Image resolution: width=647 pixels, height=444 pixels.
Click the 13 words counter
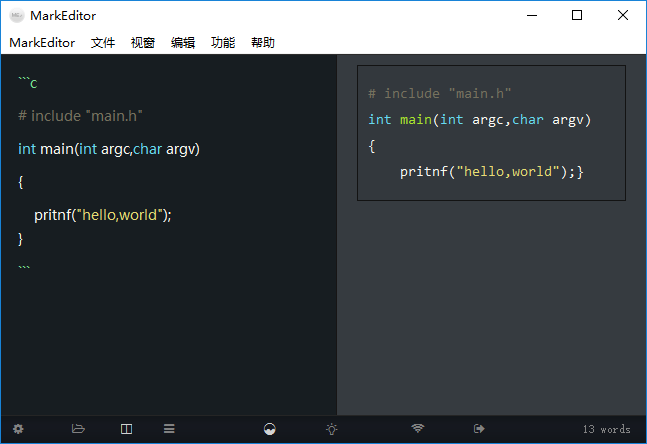[x=606, y=429]
